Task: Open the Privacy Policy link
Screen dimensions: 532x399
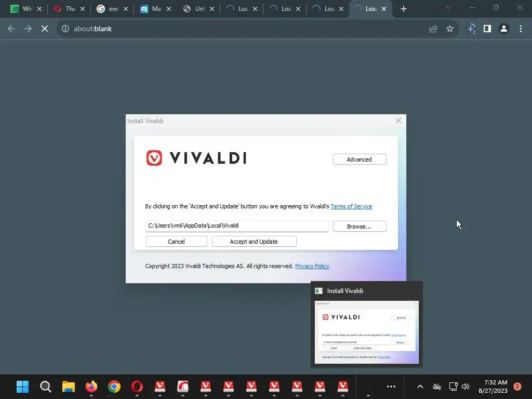Action: click(x=312, y=266)
